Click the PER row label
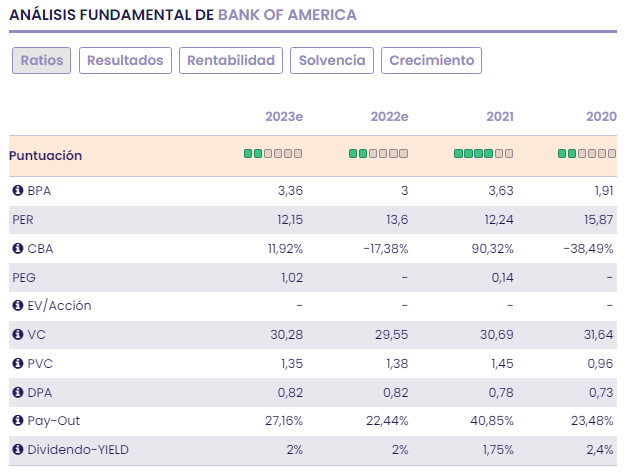Screen dimensions: 628x476 pos(23,219)
